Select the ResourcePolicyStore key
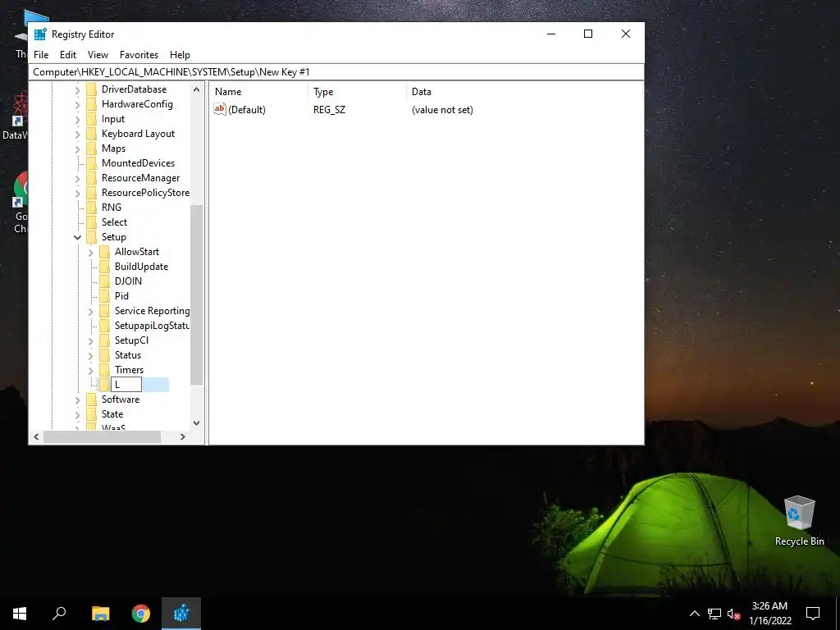The height and width of the screenshot is (630, 840). click(x=145, y=192)
